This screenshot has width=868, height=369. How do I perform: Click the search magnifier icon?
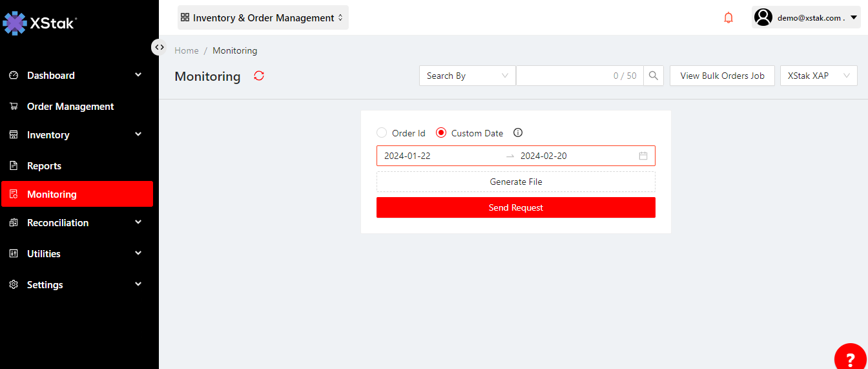[x=654, y=76]
